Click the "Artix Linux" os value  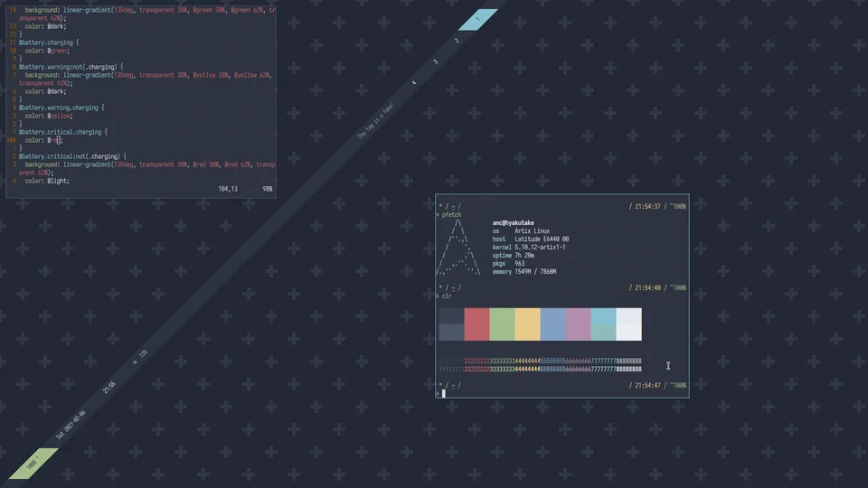(x=532, y=231)
